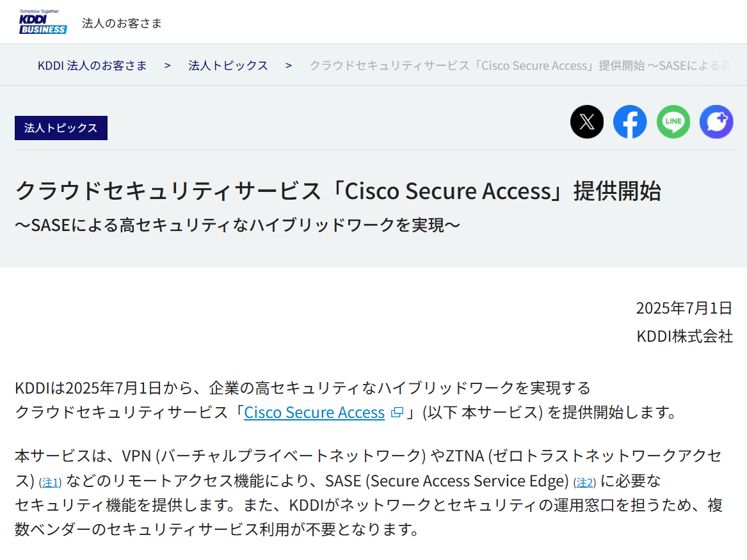Open the Cisco Secure Access hyperlink
The image size is (747, 560).
[x=314, y=413]
